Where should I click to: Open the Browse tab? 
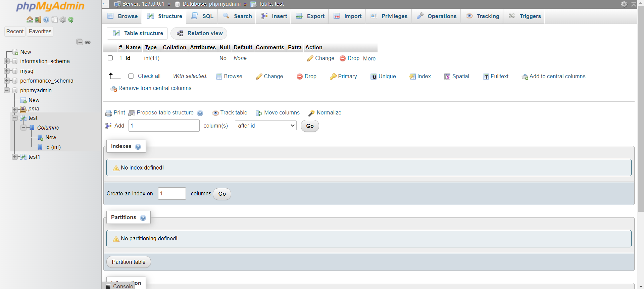[x=122, y=16]
